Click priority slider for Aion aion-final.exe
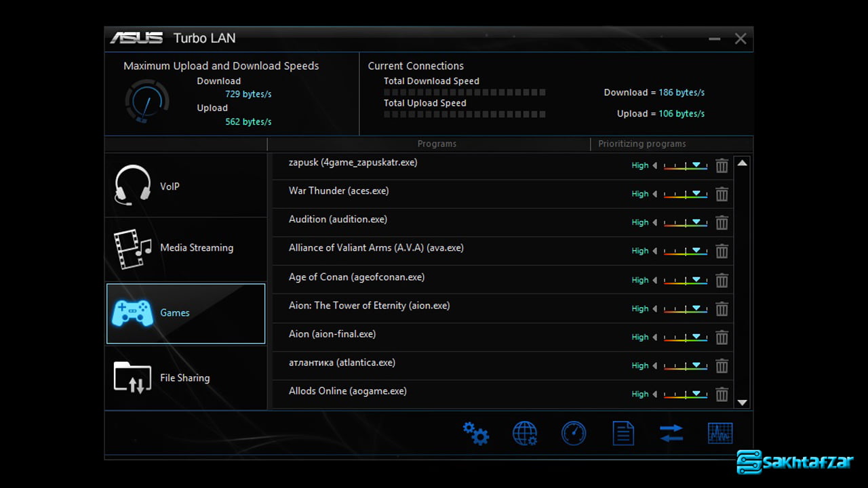 (x=686, y=338)
